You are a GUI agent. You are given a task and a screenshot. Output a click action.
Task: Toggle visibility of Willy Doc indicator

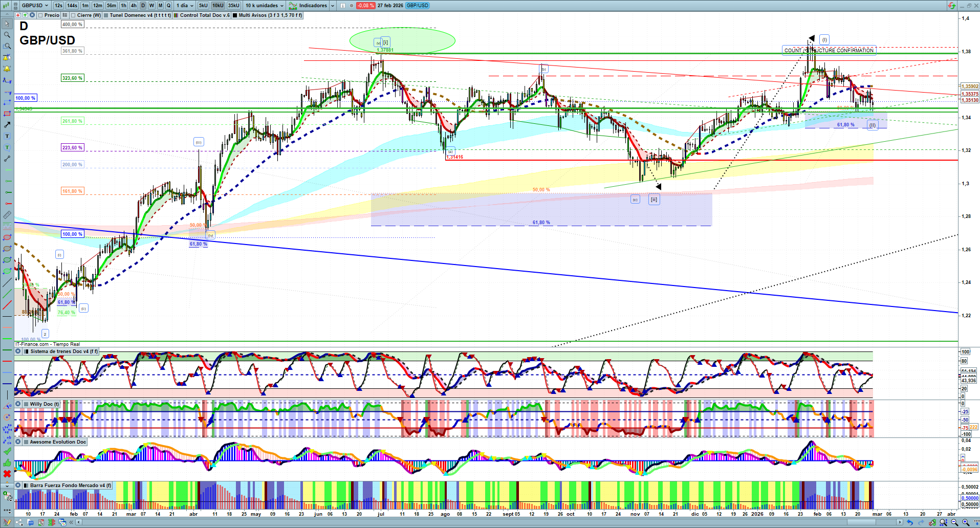point(18,404)
